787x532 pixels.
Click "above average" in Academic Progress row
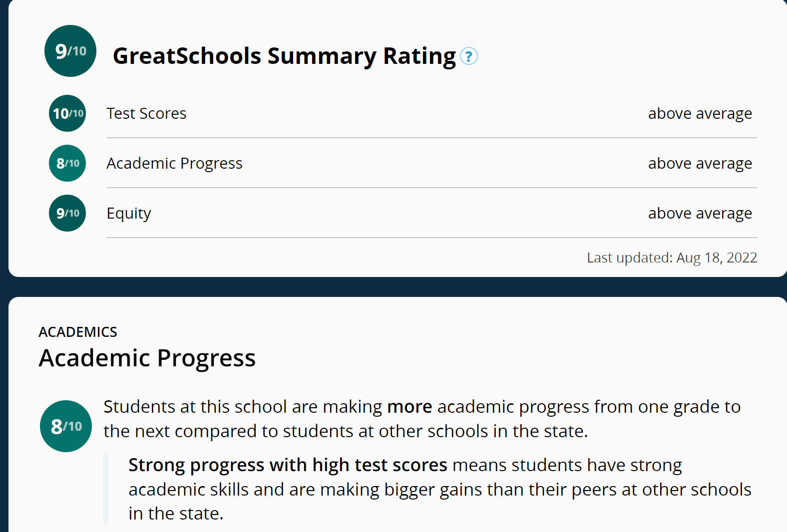point(700,164)
